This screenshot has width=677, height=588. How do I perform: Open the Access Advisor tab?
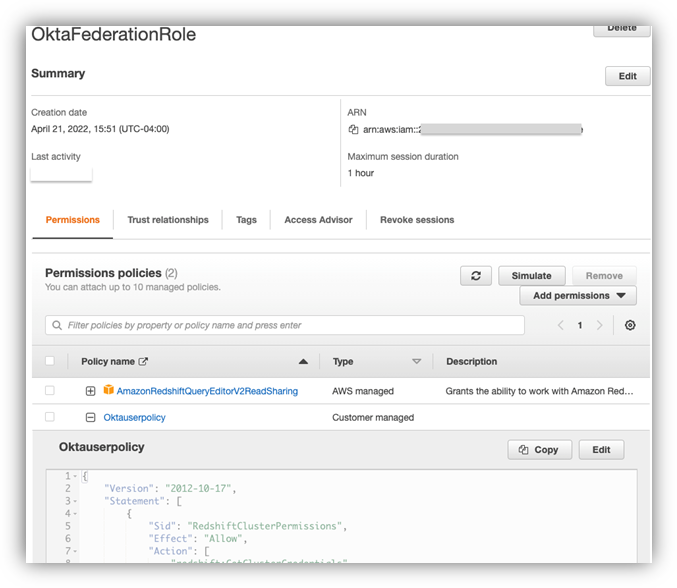coord(318,220)
